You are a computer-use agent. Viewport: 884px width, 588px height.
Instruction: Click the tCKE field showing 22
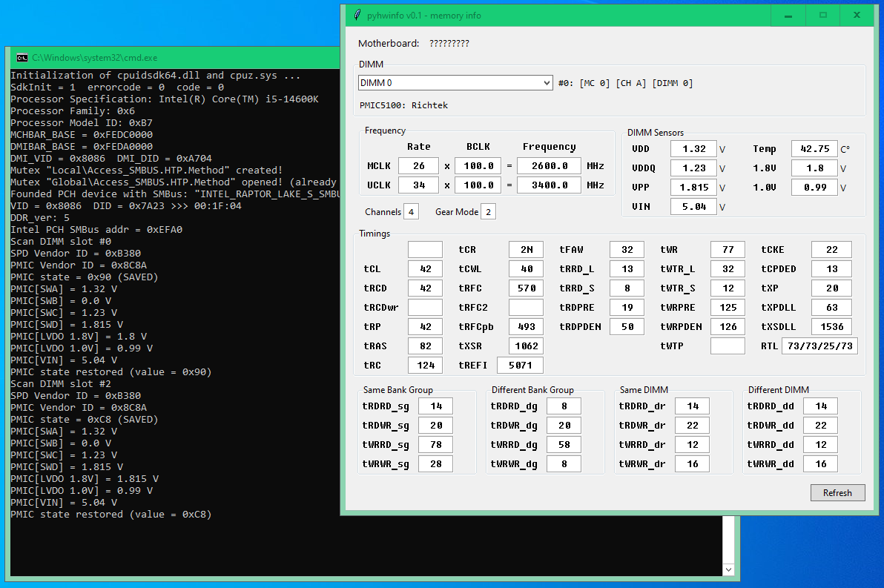coord(831,250)
